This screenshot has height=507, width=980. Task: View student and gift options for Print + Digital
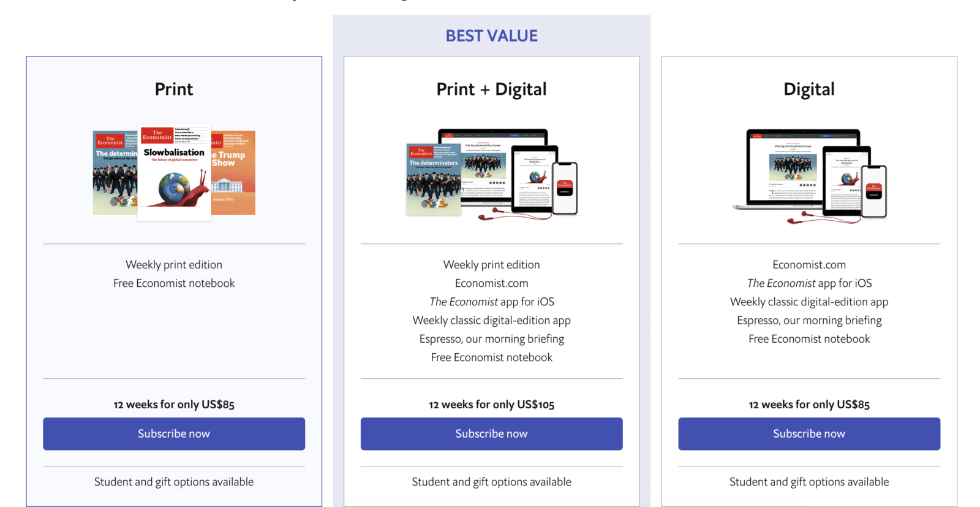click(x=491, y=482)
